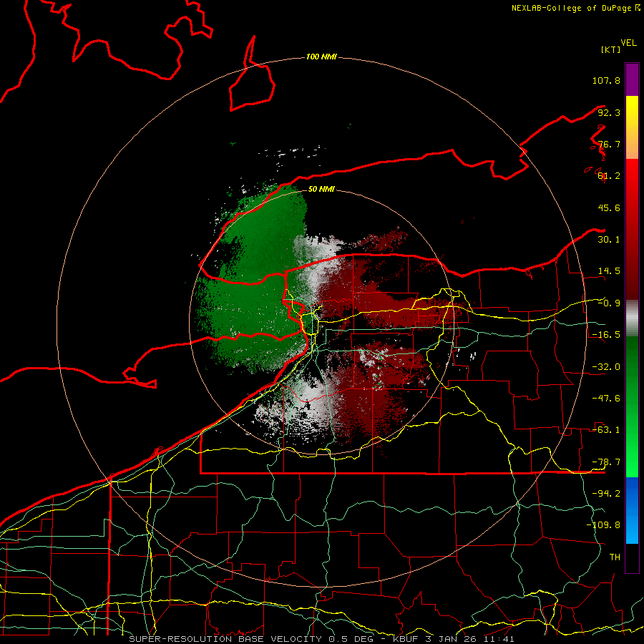This screenshot has width=644, height=644.
Task: Click the 50 NMI range ring label
Action: point(321,189)
